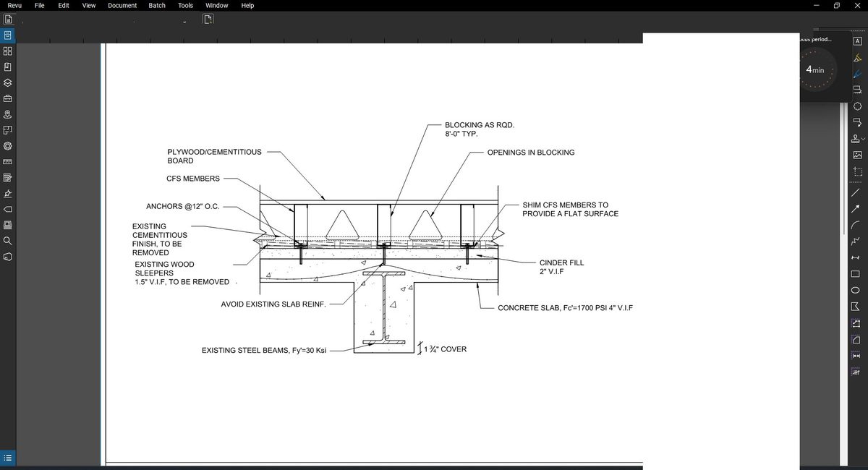Open the Batch menu

(157, 5)
